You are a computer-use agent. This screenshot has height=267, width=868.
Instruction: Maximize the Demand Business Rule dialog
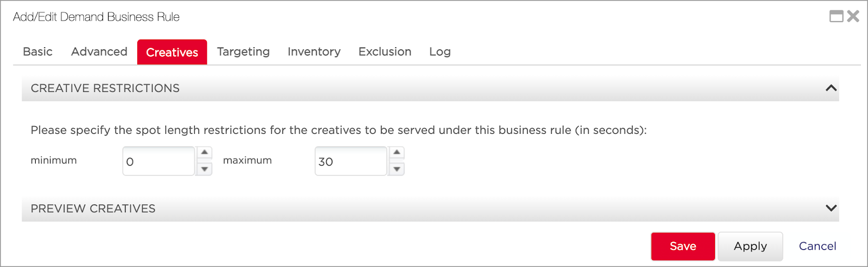[x=837, y=16]
